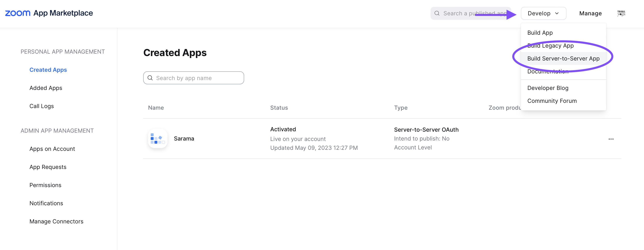This screenshot has width=644, height=250.
Task: Open Permissions in sidebar
Action: point(45,185)
